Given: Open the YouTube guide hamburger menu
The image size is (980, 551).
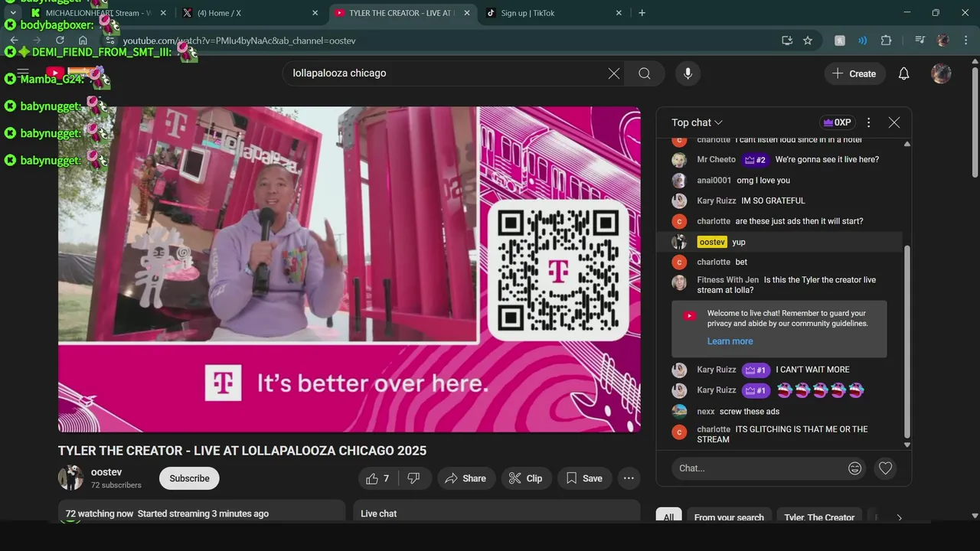Looking at the screenshot, I should pyautogui.click(x=23, y=73).
